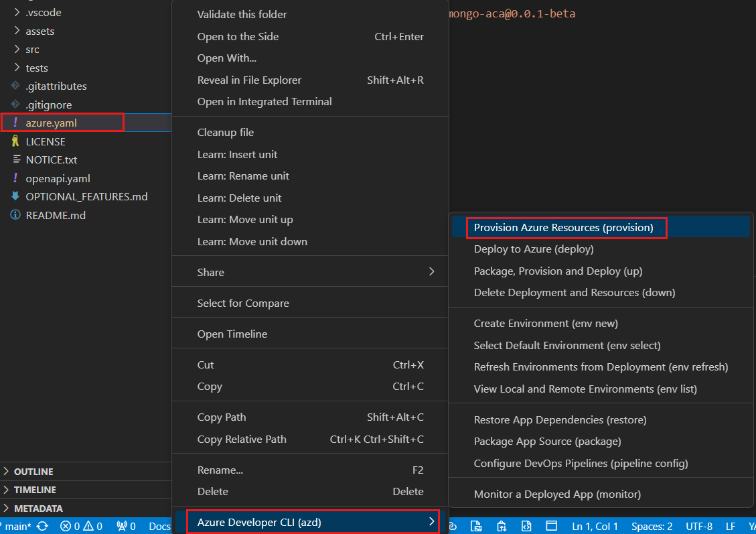Select Delete Deployment and Resources (down)
756x534 pixels.
tap(601, 293)
